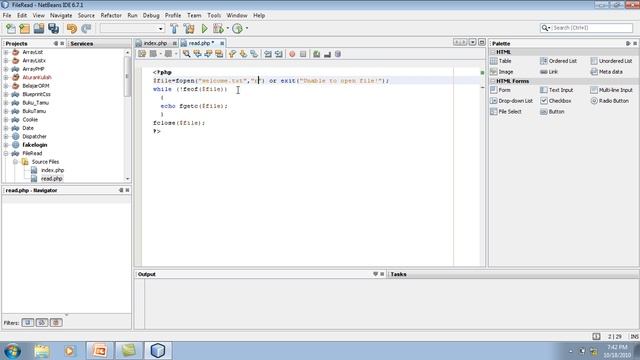
Task: Switch to the Tasks tab
Action: pos(398,274)
